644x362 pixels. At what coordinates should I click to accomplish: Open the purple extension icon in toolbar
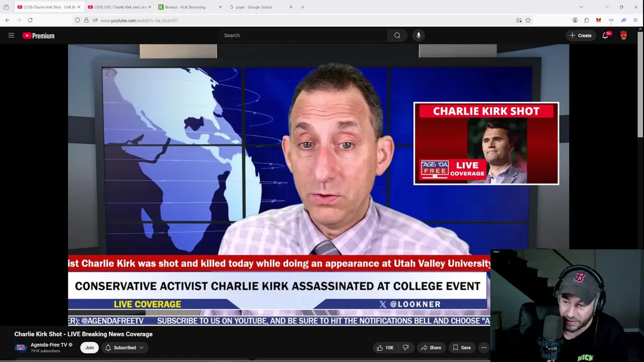623,20
